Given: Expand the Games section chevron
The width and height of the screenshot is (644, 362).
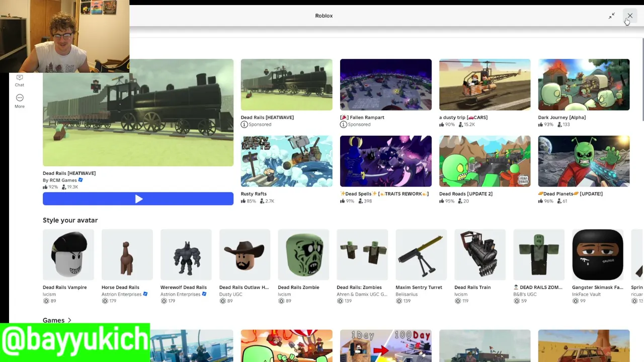Looking at the screenshot, I should 69,320.
